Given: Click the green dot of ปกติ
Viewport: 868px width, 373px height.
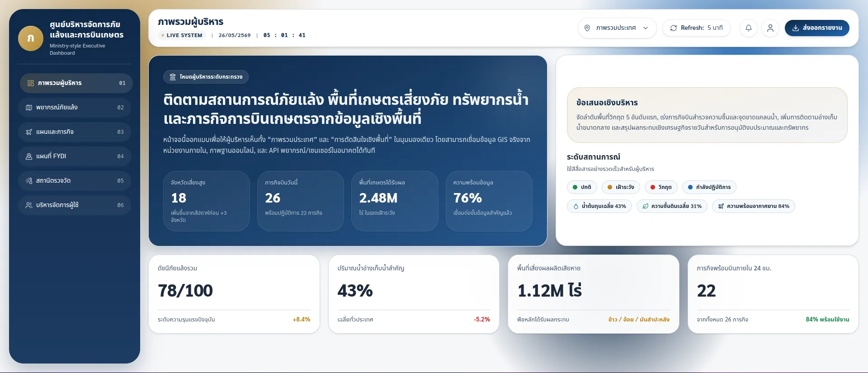Looking at the screenshot, I should pos(575,187).
